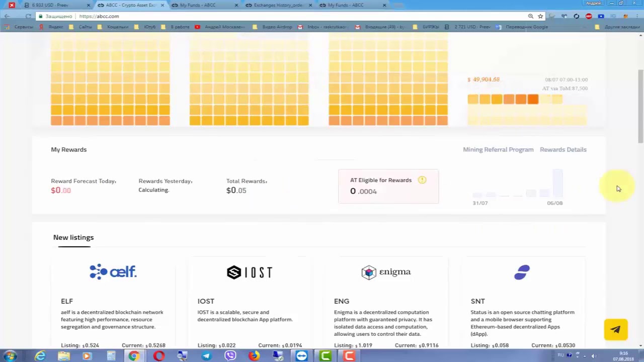Open the Windows Start menu
The image size is (644, 362).
[10, 356]
